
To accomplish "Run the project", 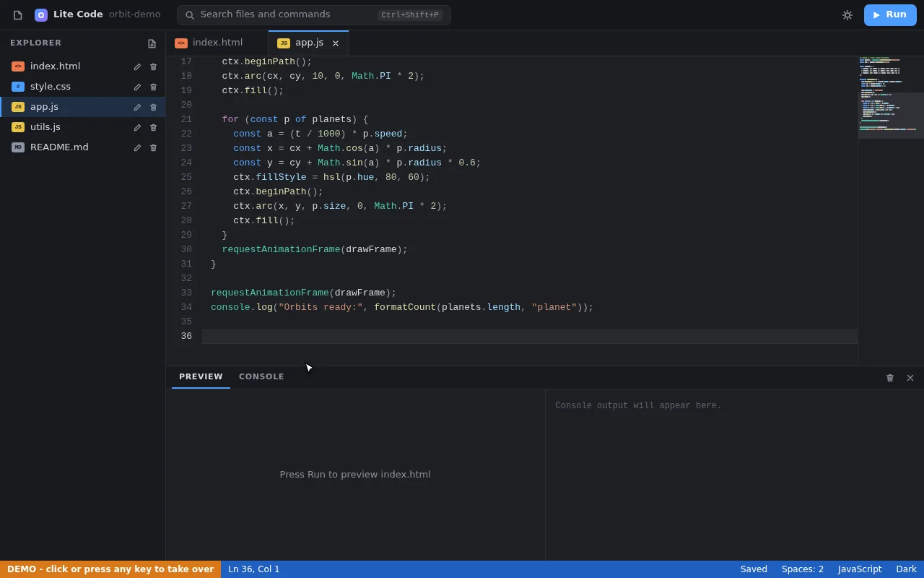I will [890, 15].
